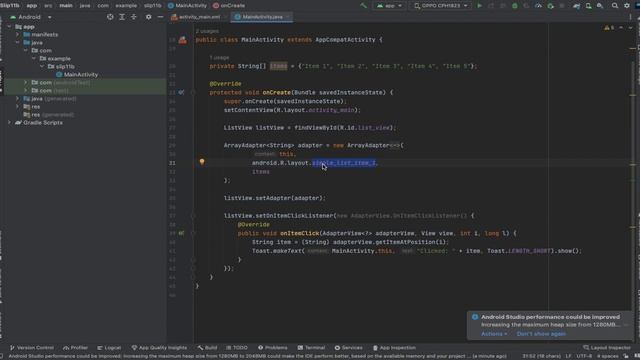This screenshot has height=360, width=640.
Task: Click the warnings indicator in editor corner
Action: coord(609,28)
